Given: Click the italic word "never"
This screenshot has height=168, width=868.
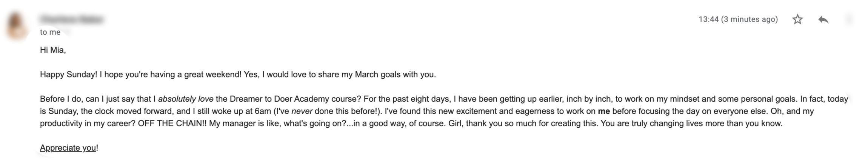Looking at the screenshot, I should (x=302, y=111).
